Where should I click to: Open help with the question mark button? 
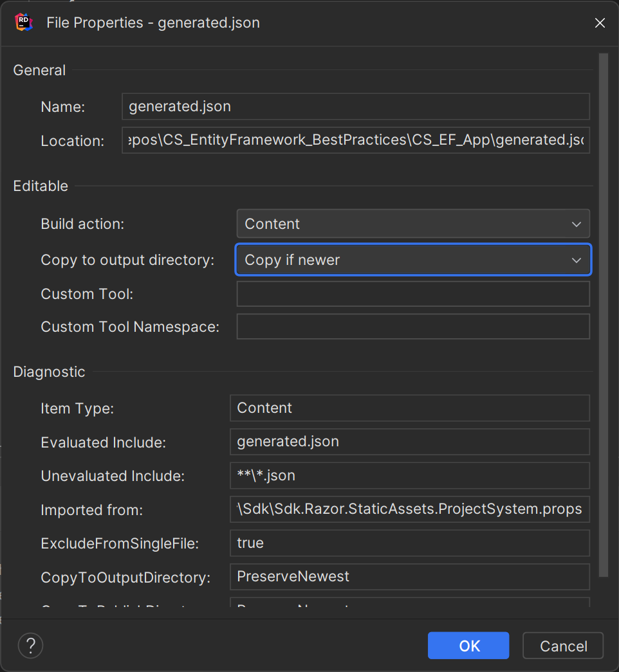[x=30, y=645]
